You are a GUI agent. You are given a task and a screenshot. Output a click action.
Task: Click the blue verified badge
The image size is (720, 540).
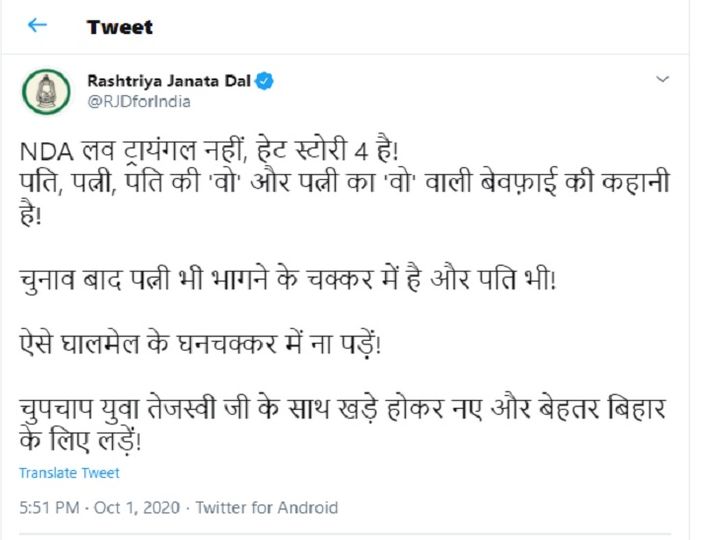264,81
